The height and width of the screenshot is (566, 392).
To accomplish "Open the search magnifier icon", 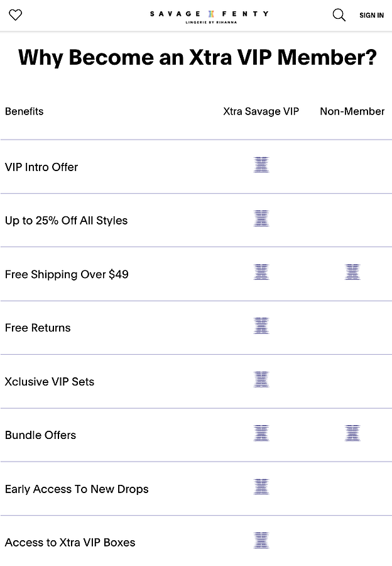I will (x=339, y=14).
